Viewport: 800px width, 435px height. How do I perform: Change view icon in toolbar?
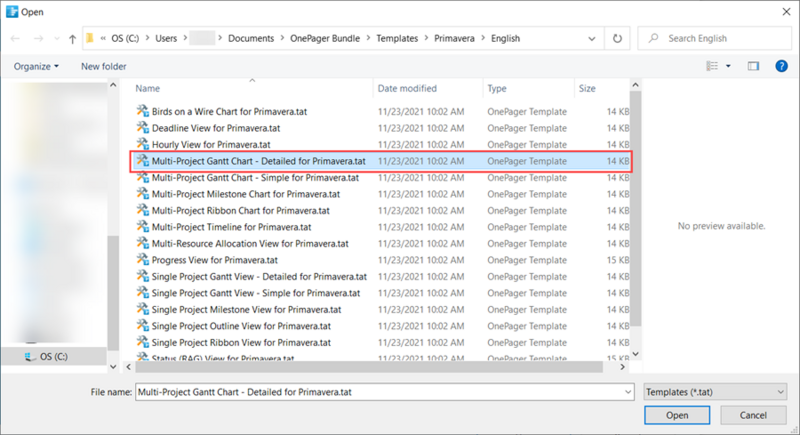click(712, 66)
